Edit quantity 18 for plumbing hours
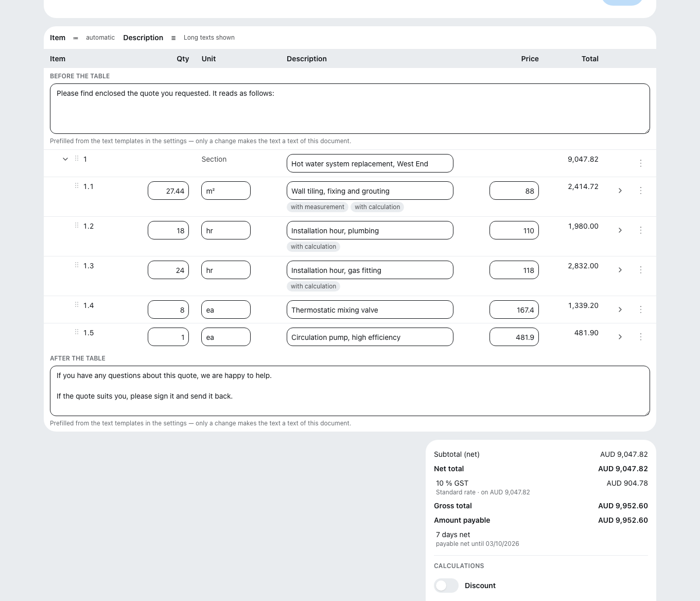 point(168,230)
